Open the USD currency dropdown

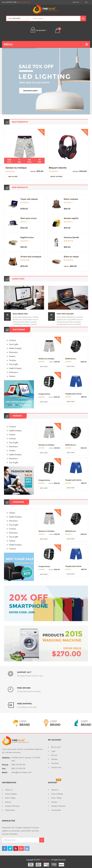pyautogui.click(x=87, y=2)
